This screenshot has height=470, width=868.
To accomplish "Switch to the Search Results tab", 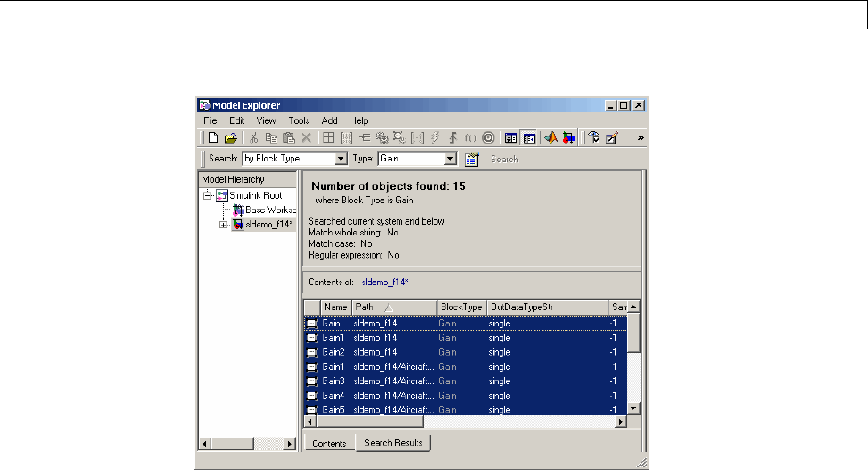I will 393,443.
